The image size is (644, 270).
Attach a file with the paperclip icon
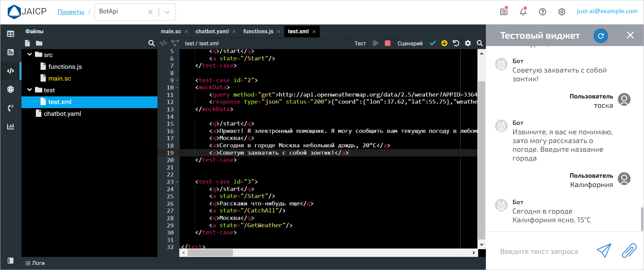pyautogui.click(x=629, y=251)
